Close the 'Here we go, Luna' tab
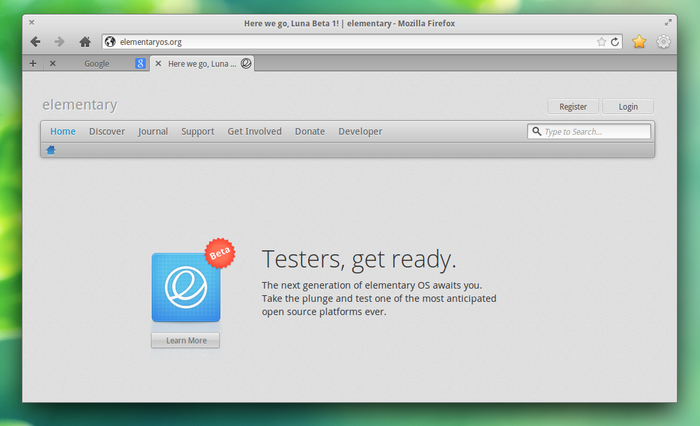 point(158,63)
